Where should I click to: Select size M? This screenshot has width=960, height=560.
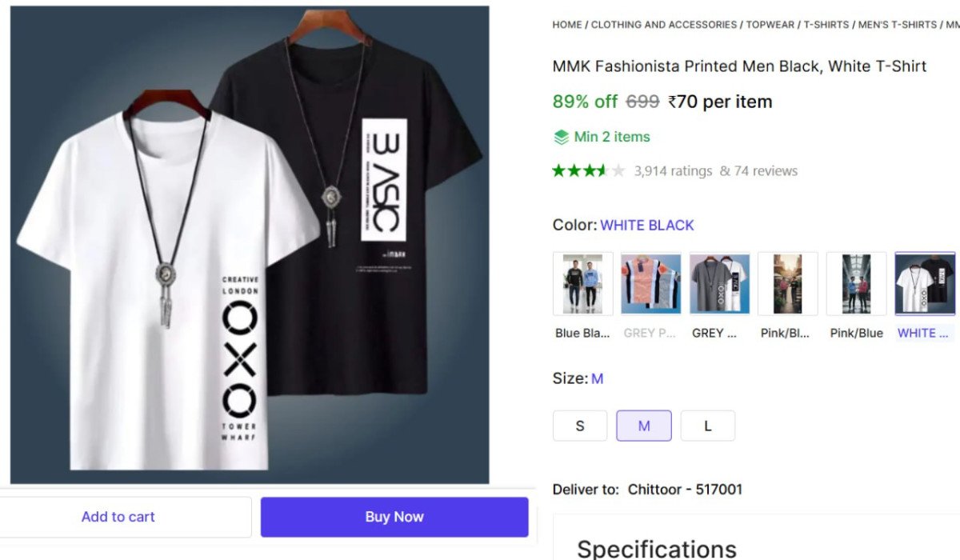644,426
